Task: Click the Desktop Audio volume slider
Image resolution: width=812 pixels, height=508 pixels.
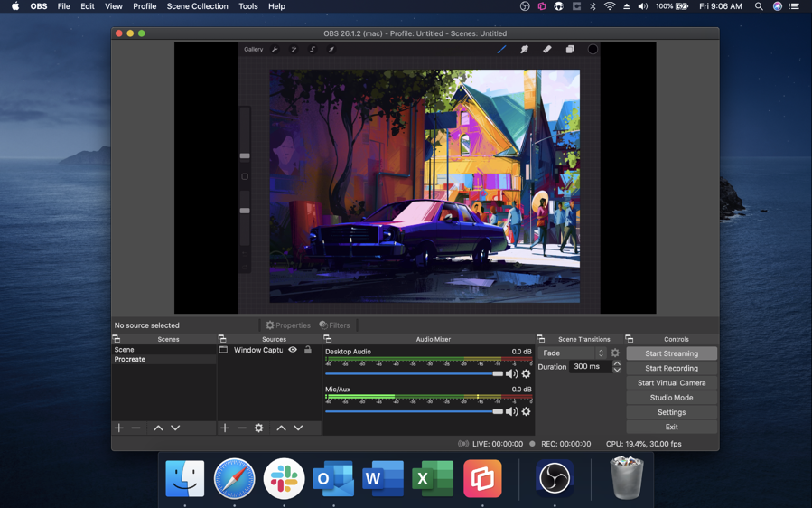Action: click(x=414, y=373)
